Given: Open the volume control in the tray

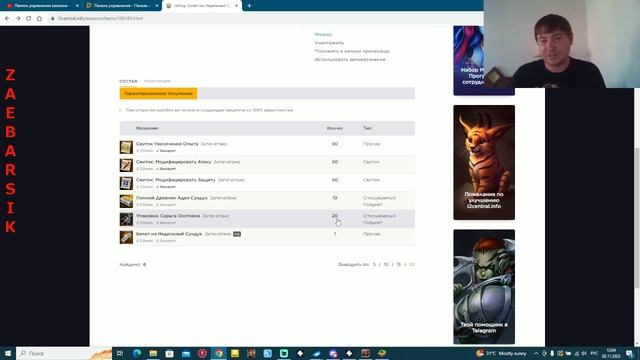Looking at the screenshot, I should point(584,353).
